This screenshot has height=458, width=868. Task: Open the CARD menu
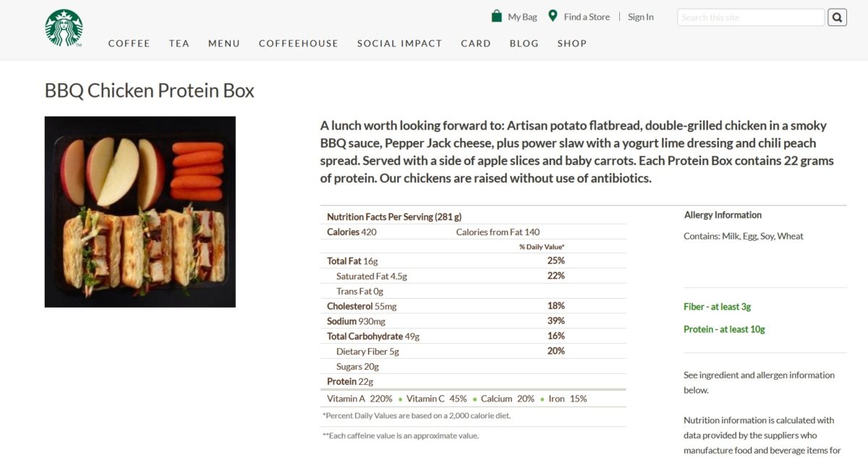tap(476, 43)
